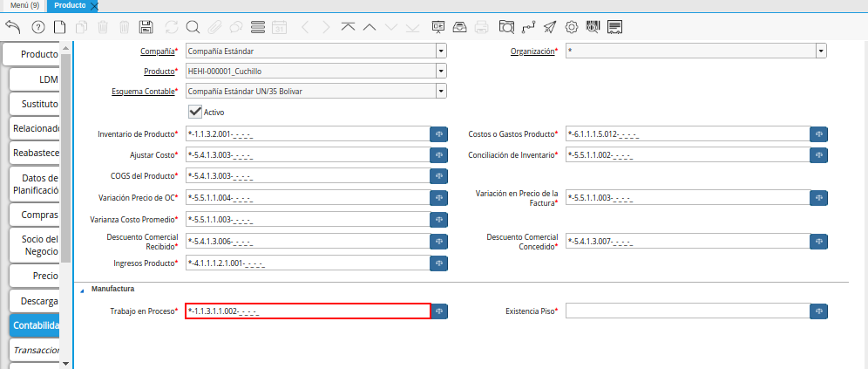
Task: Open the archive inbox tray icon
Action: click(x=460, y=26)
